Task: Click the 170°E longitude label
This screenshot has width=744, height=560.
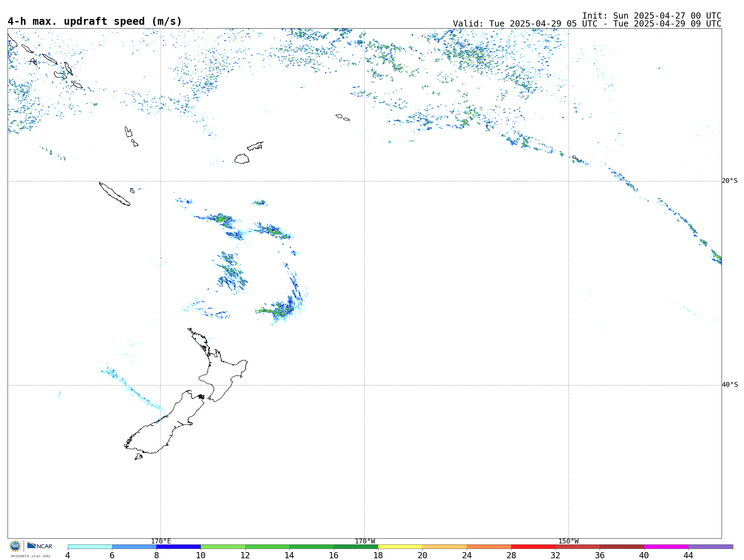Action: pyautogui.click(x=161, y=541)
